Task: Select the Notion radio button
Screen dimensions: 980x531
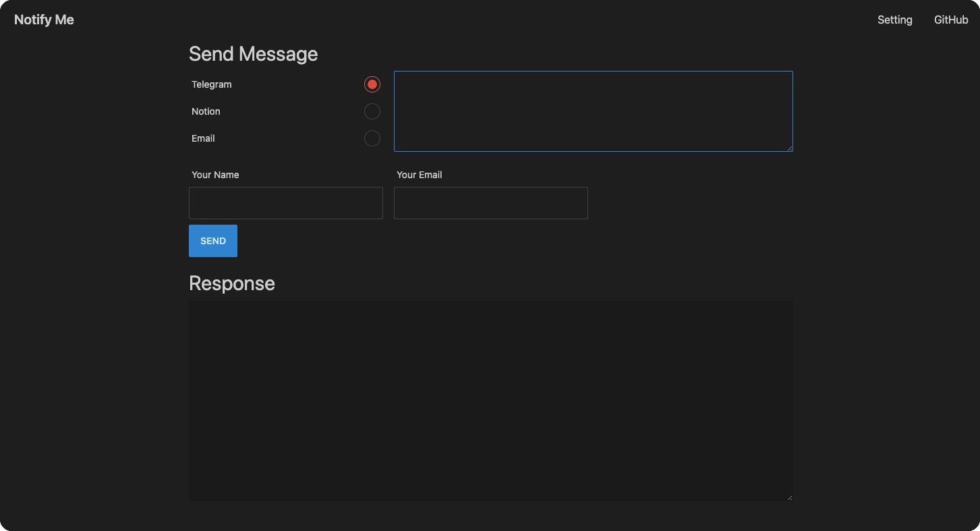Action: tap(372, 111)
